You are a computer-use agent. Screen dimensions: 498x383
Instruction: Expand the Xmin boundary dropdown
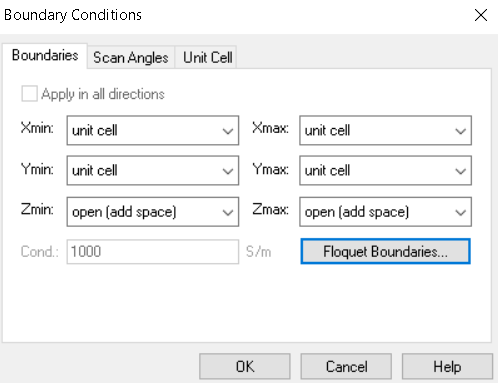coord(153,130)
